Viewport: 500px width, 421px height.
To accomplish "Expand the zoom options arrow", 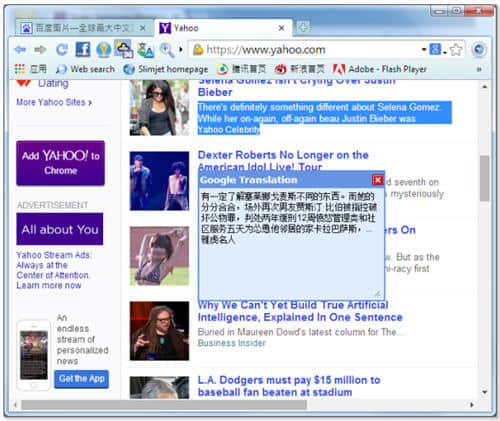I will tap(181, 50).
